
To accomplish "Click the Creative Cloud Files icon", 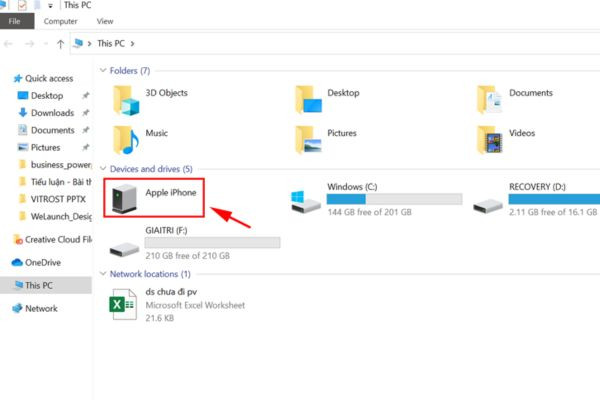I will [x=18, y=240].
